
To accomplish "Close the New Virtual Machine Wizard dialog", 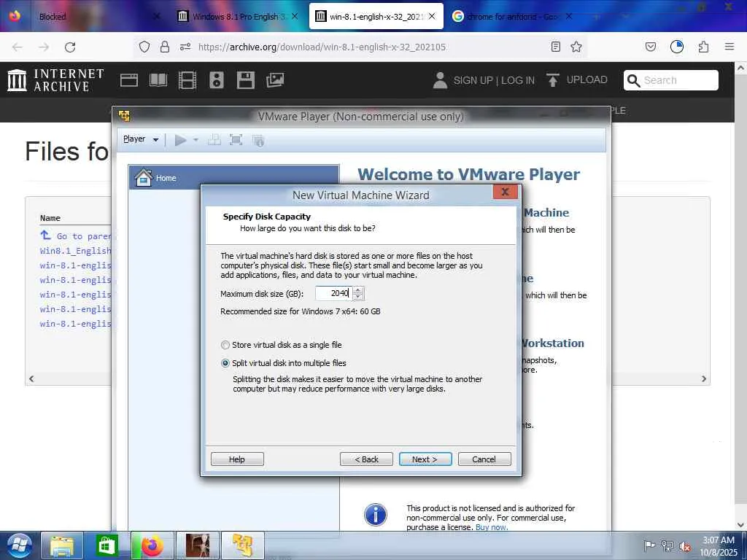I will coord(505,192).
